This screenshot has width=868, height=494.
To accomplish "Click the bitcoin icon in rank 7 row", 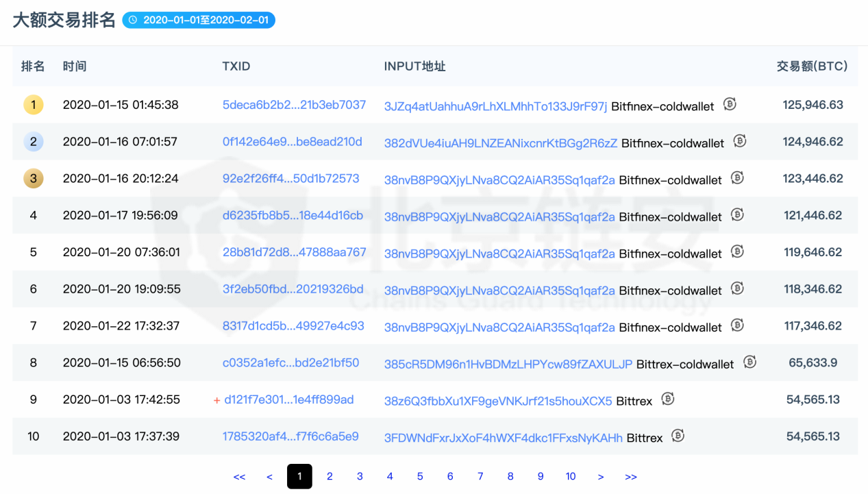I will [737, 325].
